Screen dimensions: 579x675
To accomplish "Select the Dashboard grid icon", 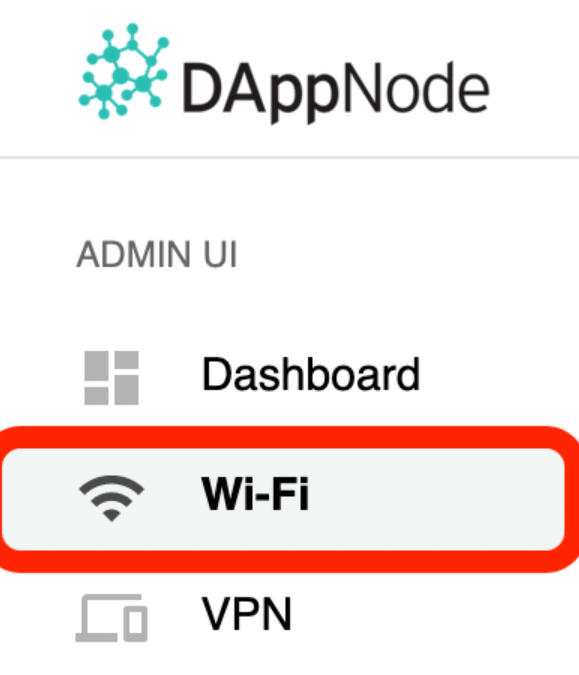I will point(111,378).
